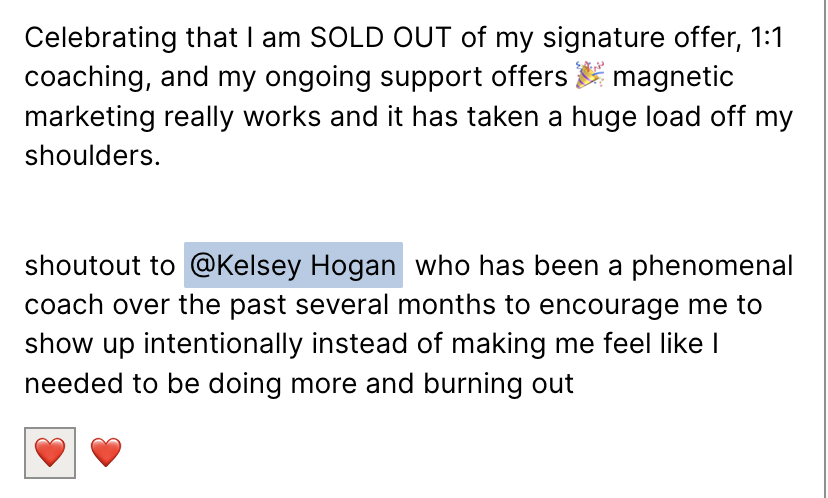Click the phrase "burning out"

[498, 384]
